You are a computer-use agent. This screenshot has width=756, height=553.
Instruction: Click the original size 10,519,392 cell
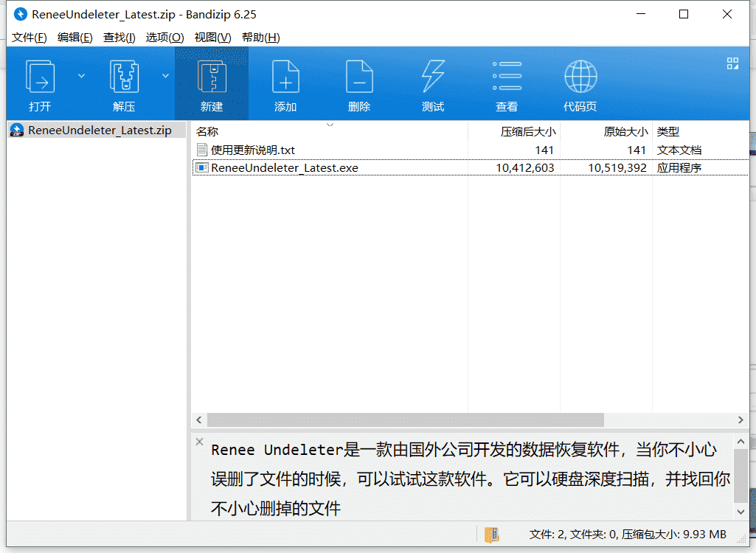(x=617, y=168)
